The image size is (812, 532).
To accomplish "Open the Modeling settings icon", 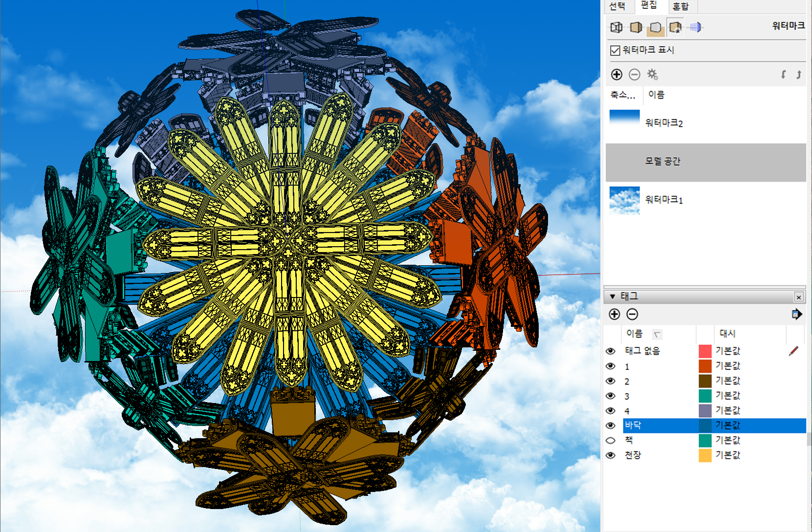I will (x=695, y=27).
